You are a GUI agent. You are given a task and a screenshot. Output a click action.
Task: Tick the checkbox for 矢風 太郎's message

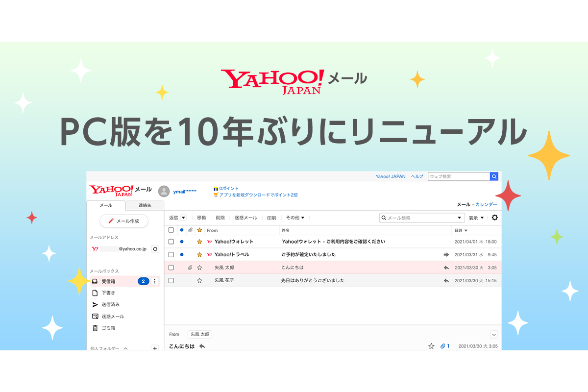click(171, 268)
